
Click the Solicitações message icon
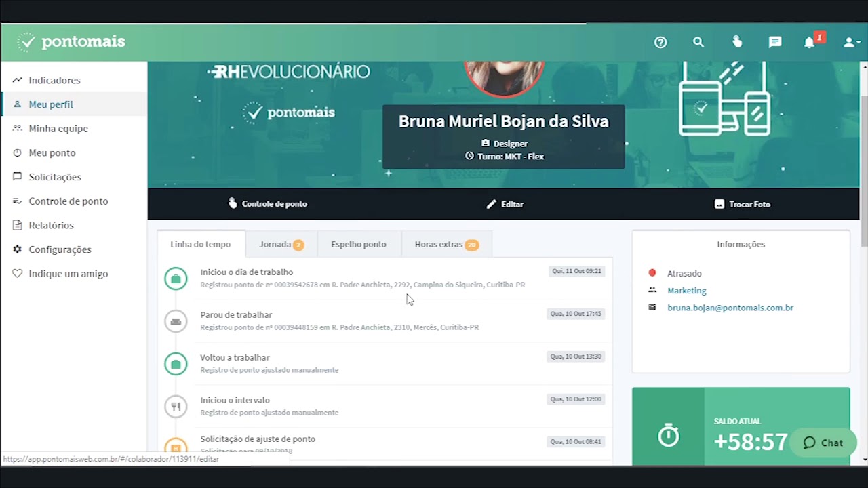coord(17,177)
